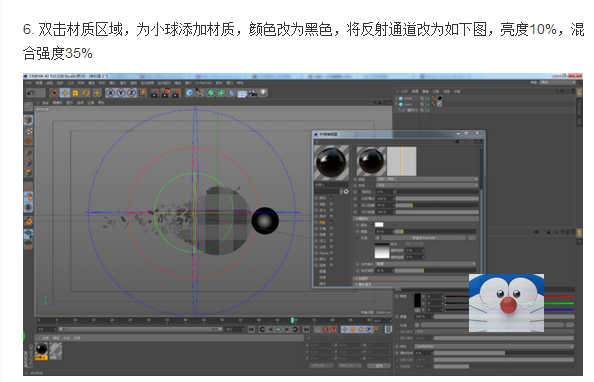The image size is (594, 382).
Task: Add a light object from the toolbar
Action: pos(263,93)
